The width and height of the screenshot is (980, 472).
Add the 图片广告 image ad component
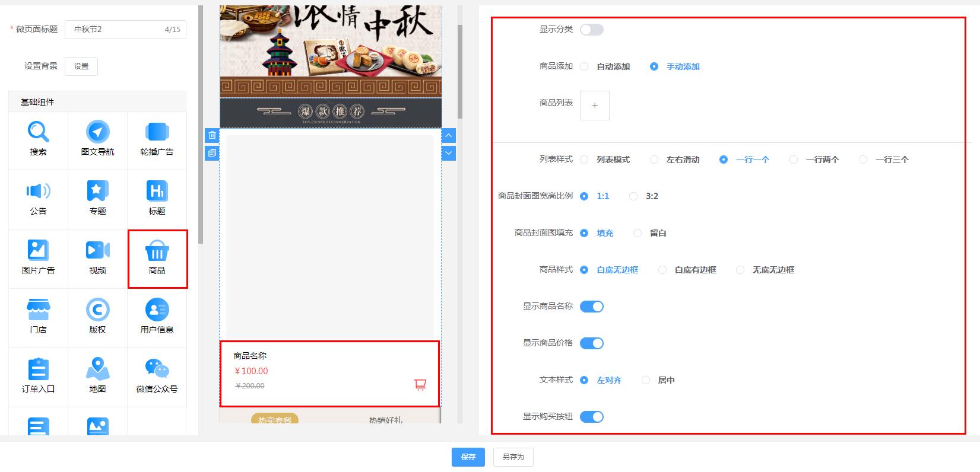[38, 259]
